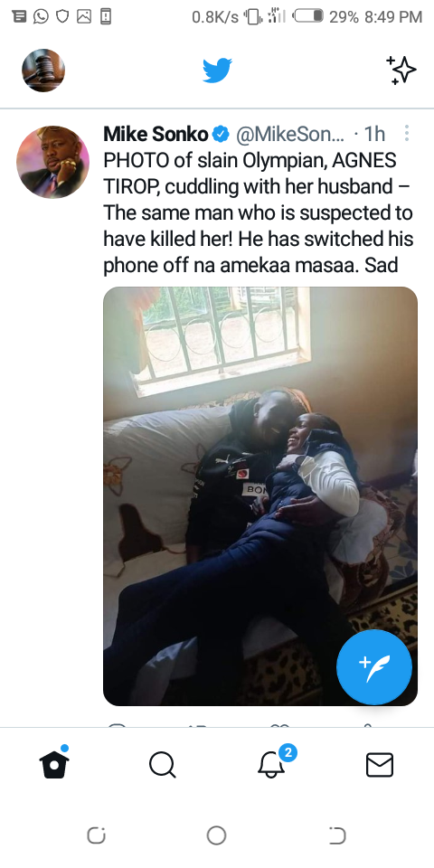Screen dimensions: 434x868
Task: Tap the Android home circle button
Action: tap(216, 835)
